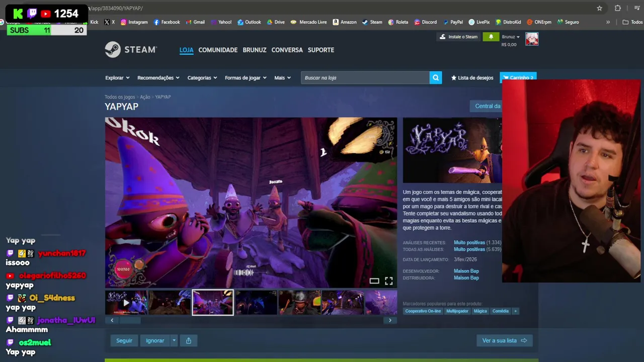The height and width of the screenshot is (362, 644).
Task: Open the browser extensions puzzle icon
Action: (x=617, y=8)
